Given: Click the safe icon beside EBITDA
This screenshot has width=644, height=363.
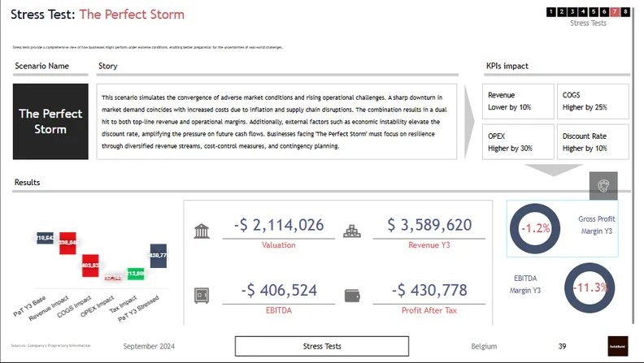Looking at the screenshot, I should tap(202, 296).
